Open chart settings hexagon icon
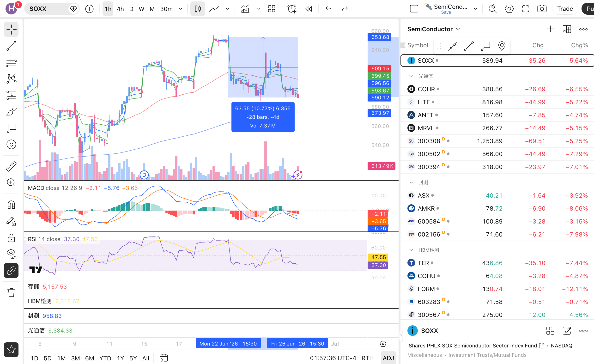 pyautogui.click(x=509, y=9)
